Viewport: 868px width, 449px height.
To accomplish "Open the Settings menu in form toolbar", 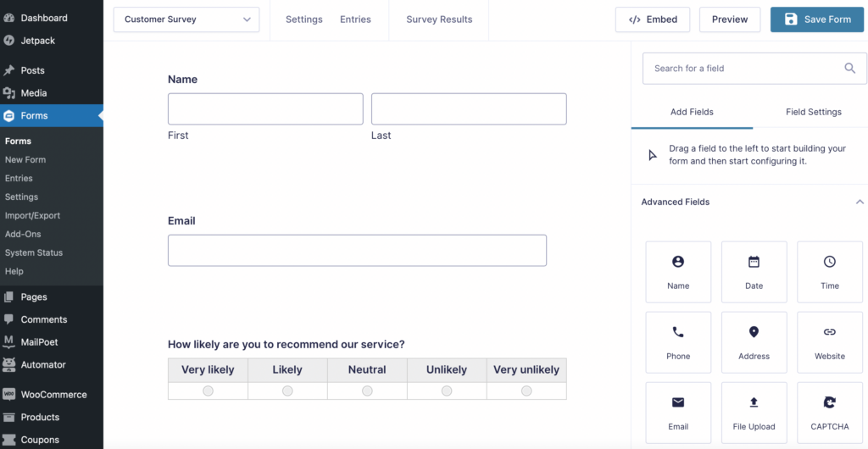I will click(x=303, y=19).
